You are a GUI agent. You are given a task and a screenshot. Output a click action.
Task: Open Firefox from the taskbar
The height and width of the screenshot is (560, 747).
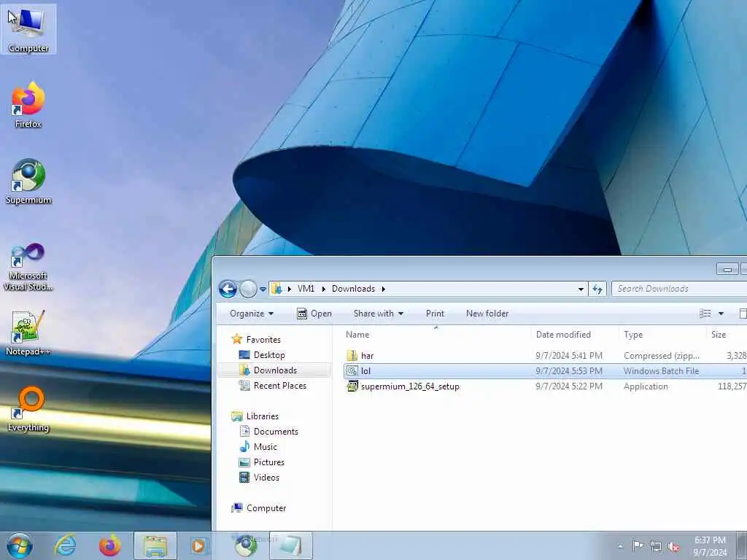109,545
